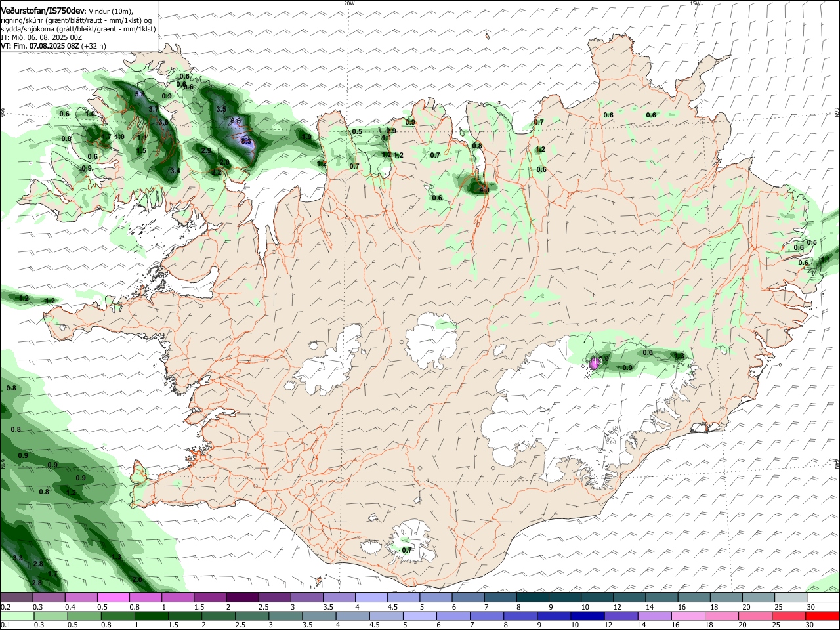Click the 1.9 precipitation value
The width and height of the screenshot is (840, 630).
[x=306, y=136]
